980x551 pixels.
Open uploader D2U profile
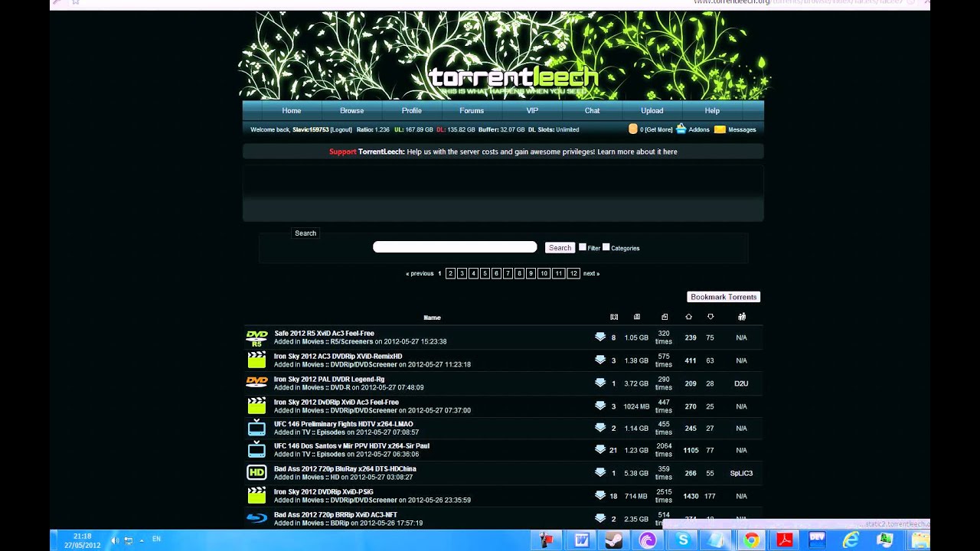(x=741, y=383)
